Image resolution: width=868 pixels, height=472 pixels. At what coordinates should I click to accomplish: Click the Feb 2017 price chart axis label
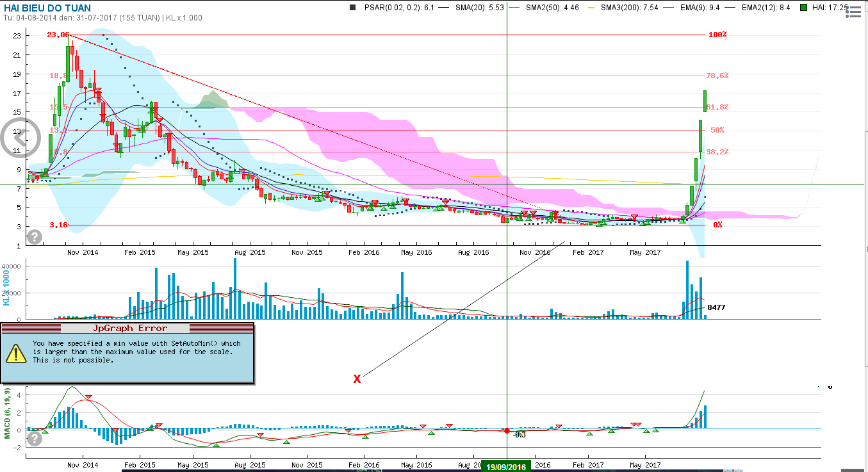(x=588, y=252)
